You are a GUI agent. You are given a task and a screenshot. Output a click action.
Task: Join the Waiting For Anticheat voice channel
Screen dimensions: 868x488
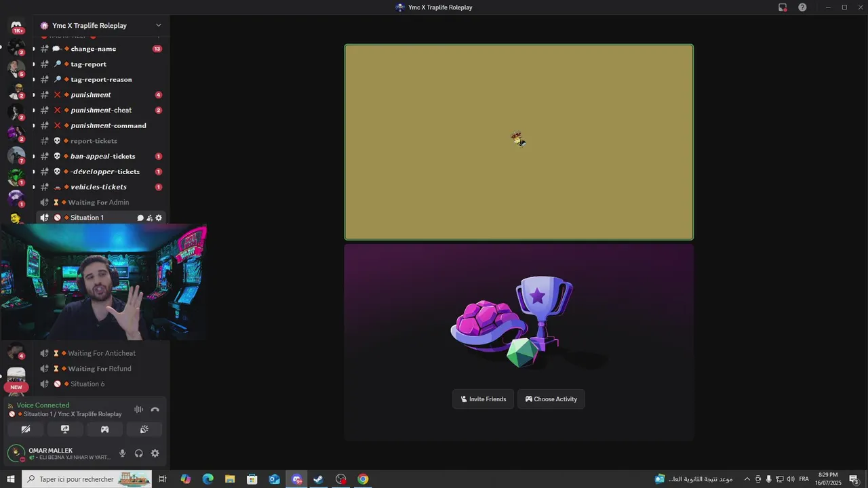pyautogui.click(x=100, y=353)
